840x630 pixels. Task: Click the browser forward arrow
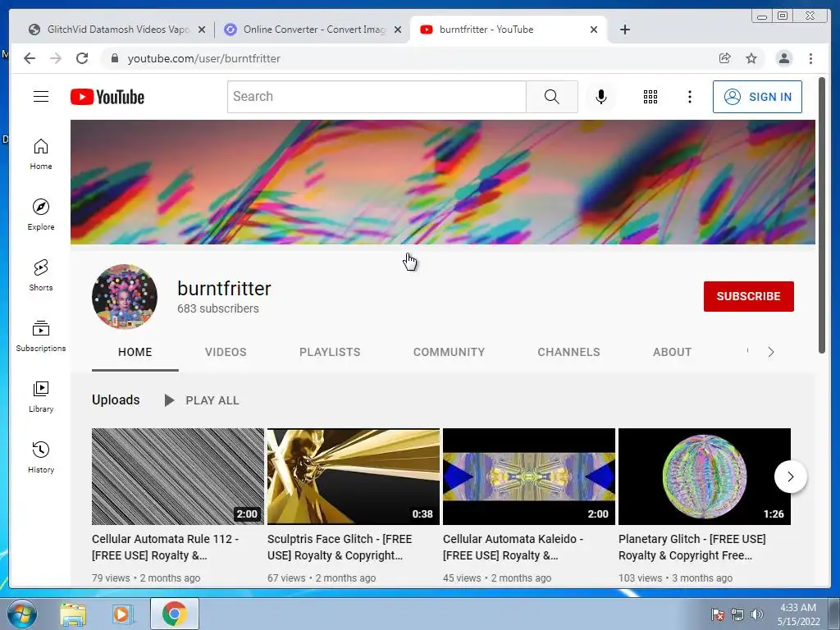(x=56, y=58)
